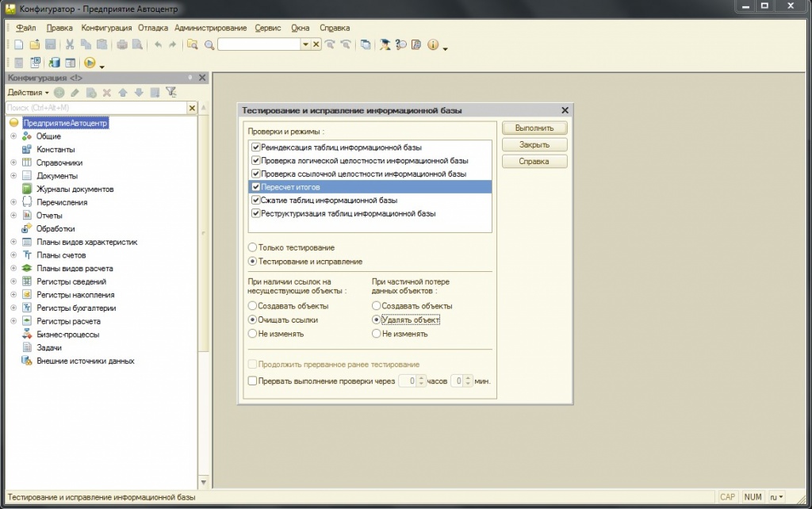Click the filter by subsystems funnel icon

tap(171, 93)
